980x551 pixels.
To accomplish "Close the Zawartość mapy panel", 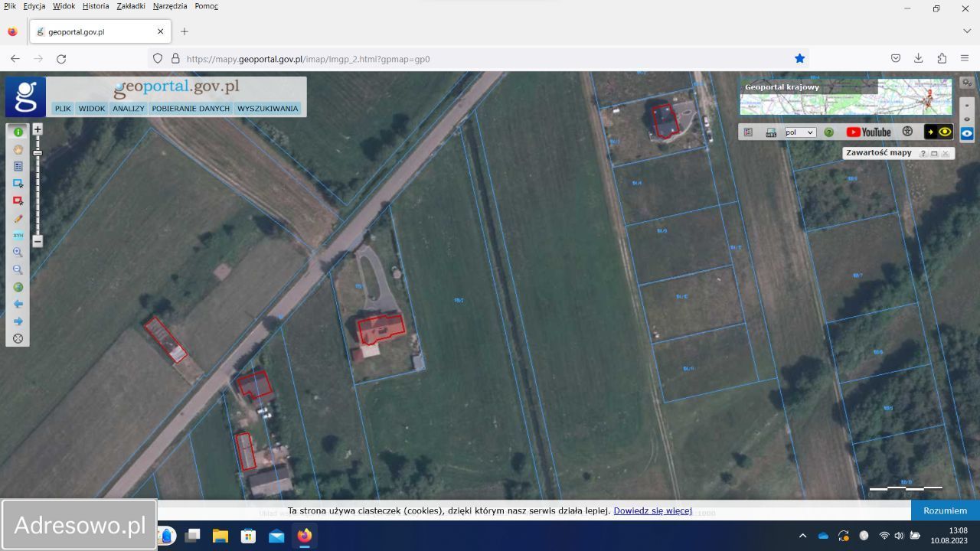I will (945, 153).
